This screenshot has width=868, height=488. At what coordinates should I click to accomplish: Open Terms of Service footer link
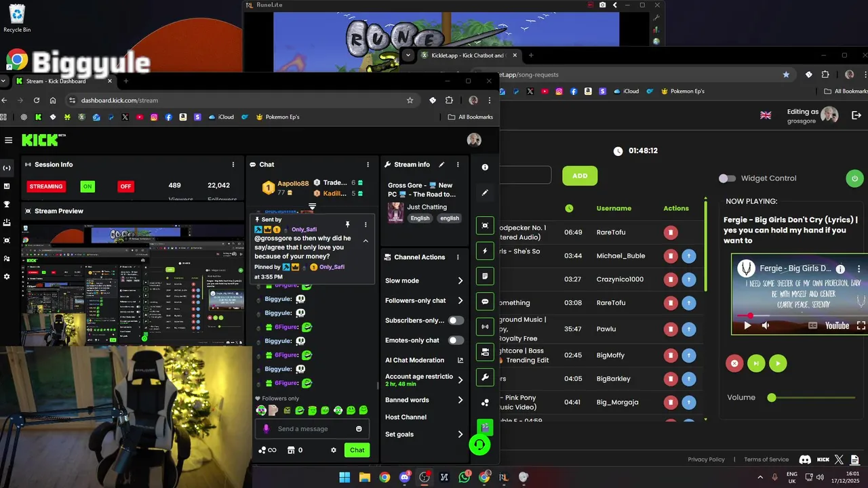click(x=766, y=460)
